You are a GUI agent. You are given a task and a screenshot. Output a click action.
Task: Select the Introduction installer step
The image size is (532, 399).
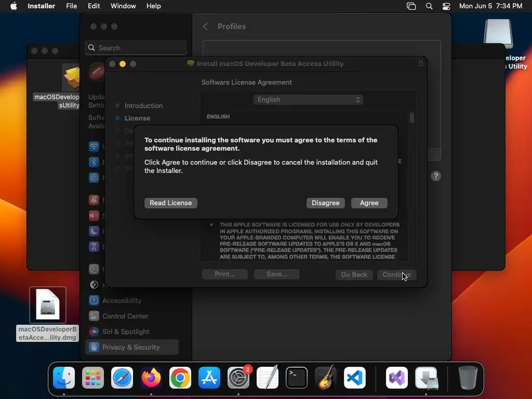point(143,106)
